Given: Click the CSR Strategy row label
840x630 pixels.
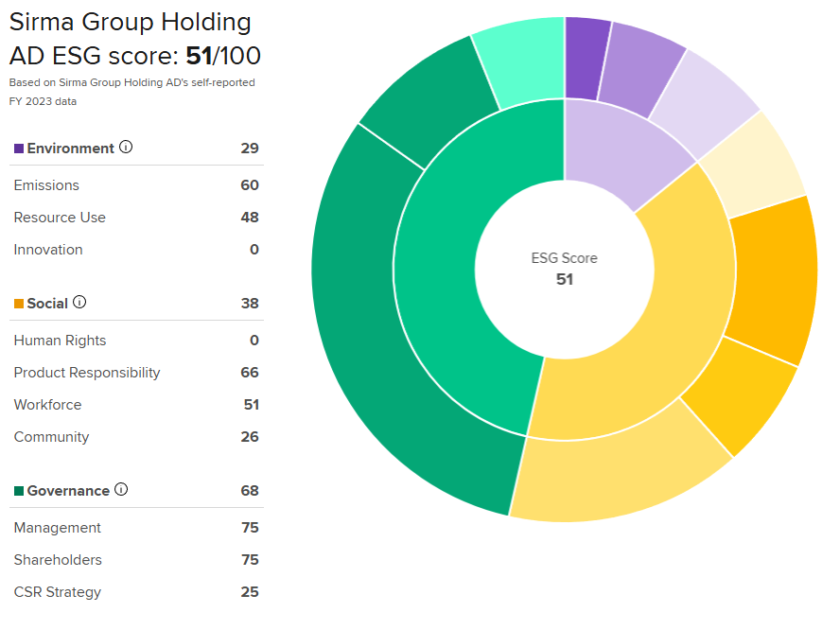Looking at the screenshot, I should point(57,592).
